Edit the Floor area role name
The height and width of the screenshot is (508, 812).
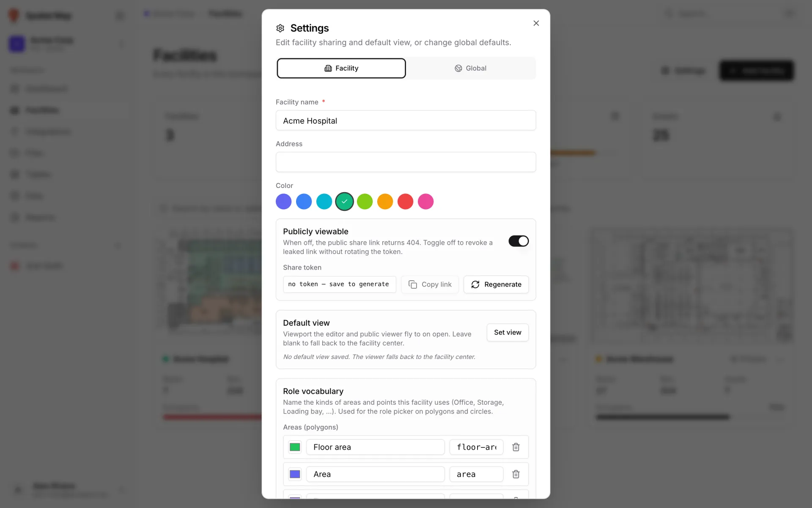375,447
